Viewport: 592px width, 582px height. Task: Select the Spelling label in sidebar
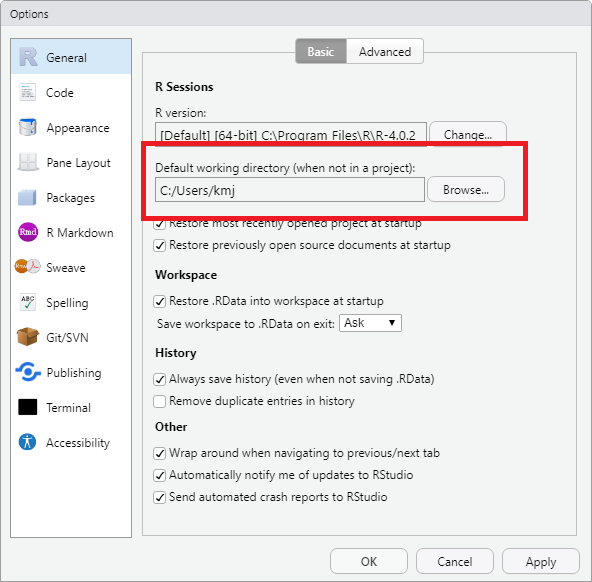[x=67, y=303]
